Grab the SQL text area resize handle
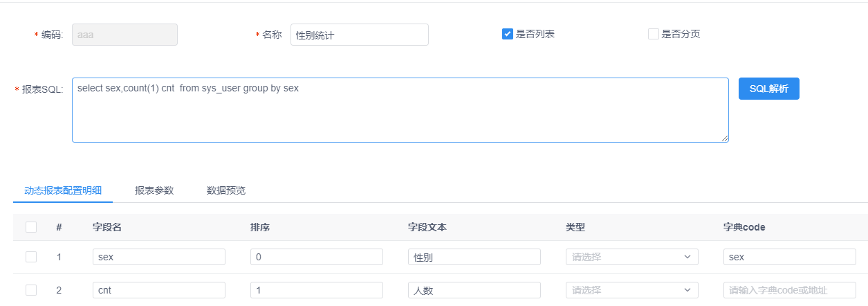 tap(724, 138)
